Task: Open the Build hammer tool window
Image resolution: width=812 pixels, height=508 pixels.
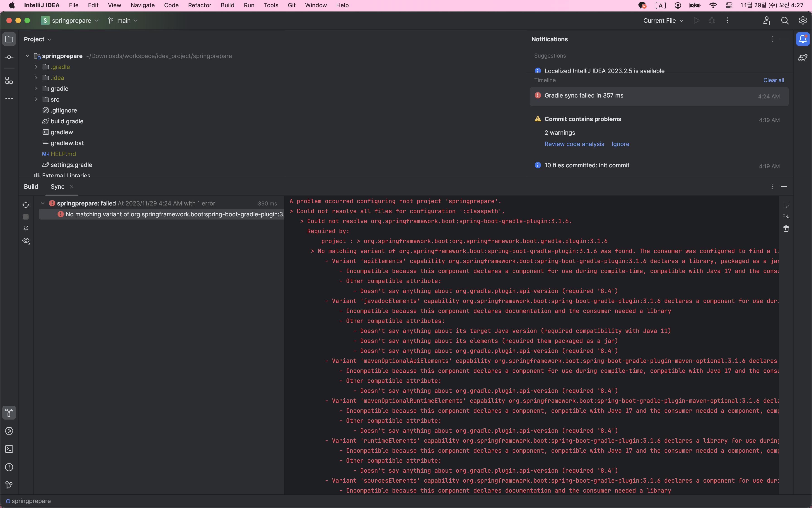Action: (x=9, y=413)
